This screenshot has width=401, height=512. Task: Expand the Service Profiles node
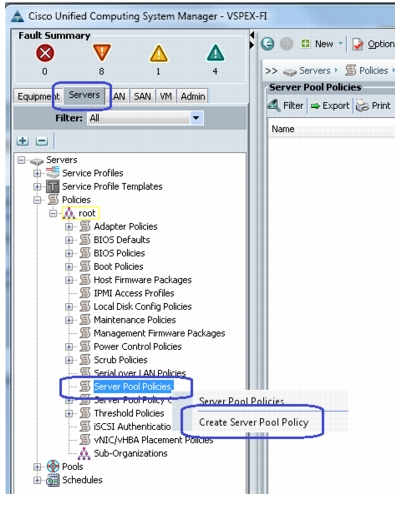click(x=37, y=173)
